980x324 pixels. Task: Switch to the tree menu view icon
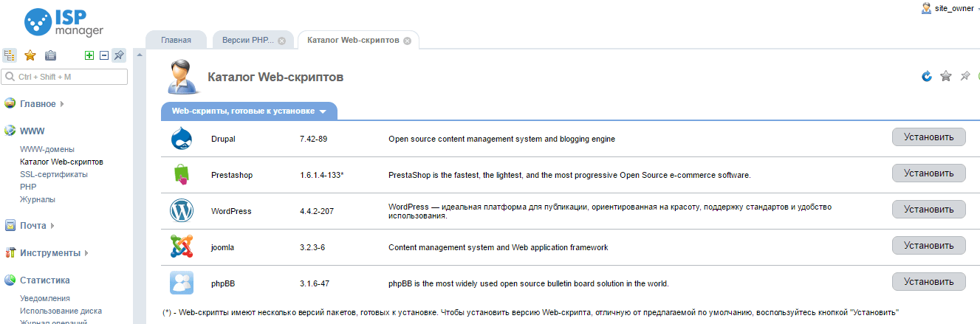(x=10, y=55)
